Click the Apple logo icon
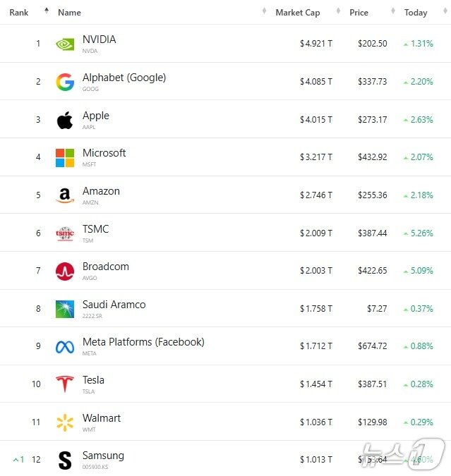The height and width of the screenshot is (476, 451). point(65,120)
